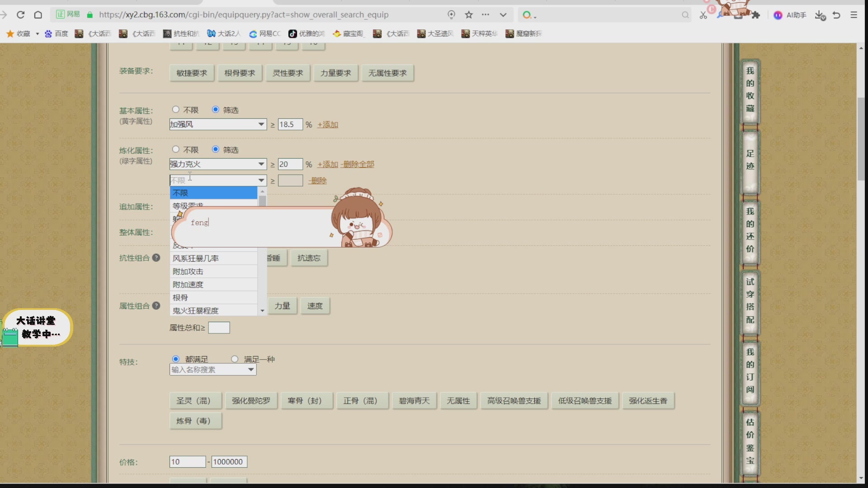Open the scissors screenshot tool

tap(703, 15)
